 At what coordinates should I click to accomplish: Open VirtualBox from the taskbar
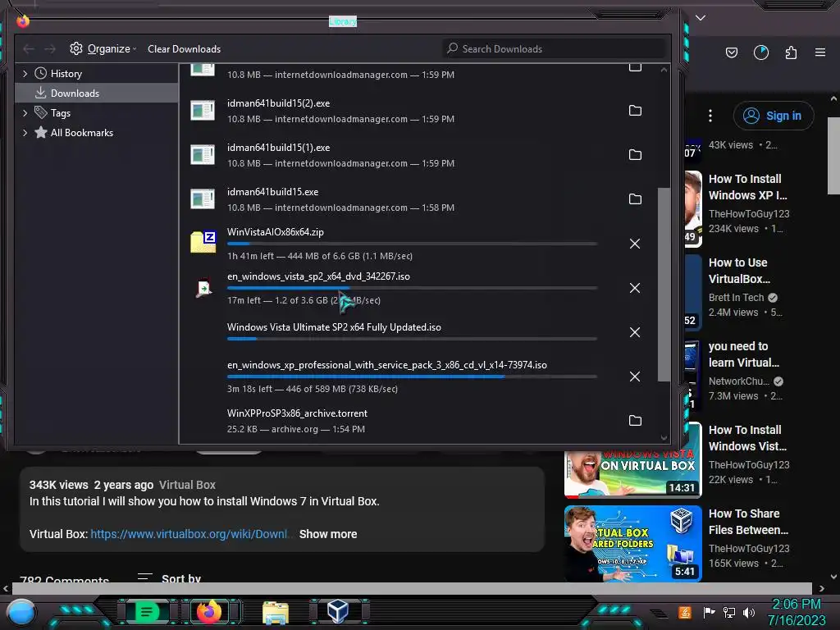coord(338,610)
